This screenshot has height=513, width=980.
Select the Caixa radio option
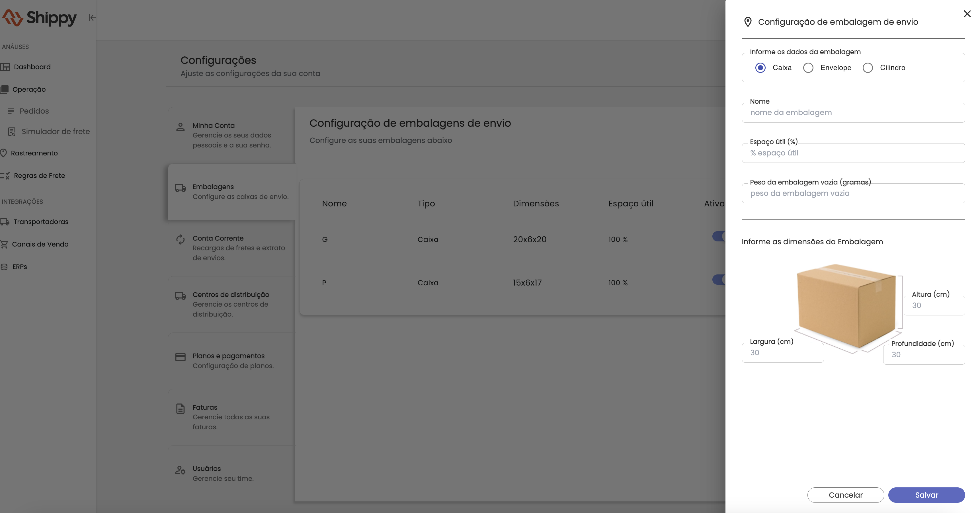tap(760, 68)
